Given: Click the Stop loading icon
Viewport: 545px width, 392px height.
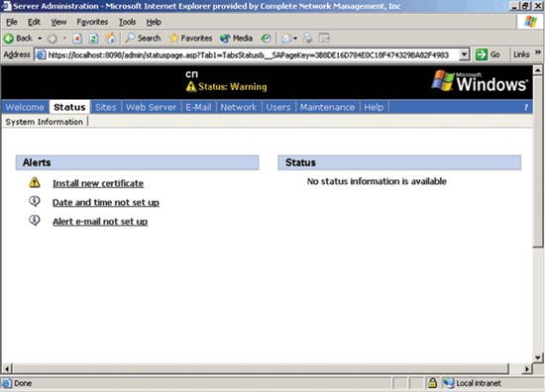Looking at the screenshot, I should (77, 39).
